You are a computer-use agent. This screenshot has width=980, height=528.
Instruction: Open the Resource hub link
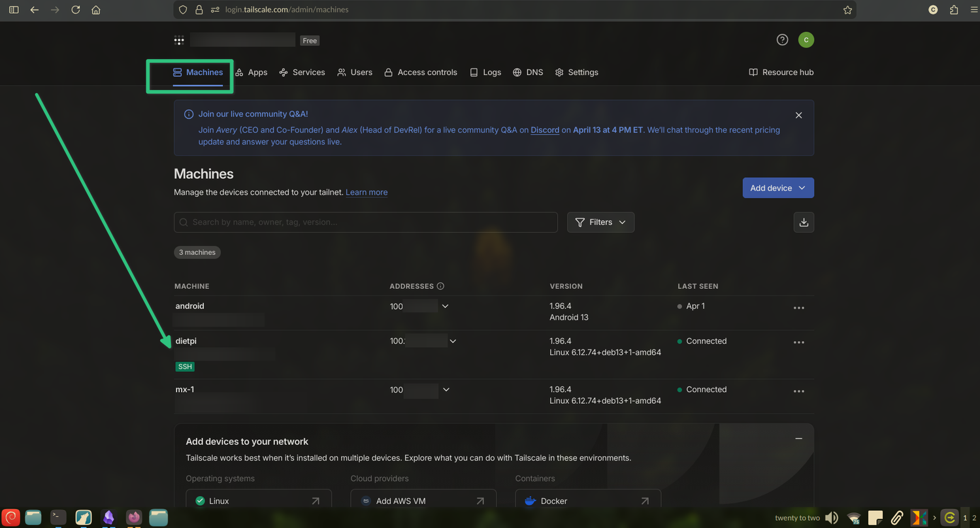(x=781, y=73)
